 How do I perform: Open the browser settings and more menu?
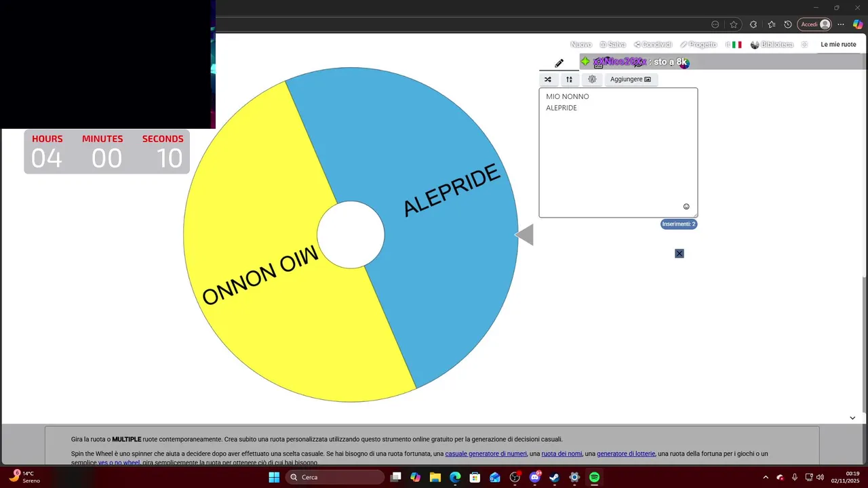(841, 24)
